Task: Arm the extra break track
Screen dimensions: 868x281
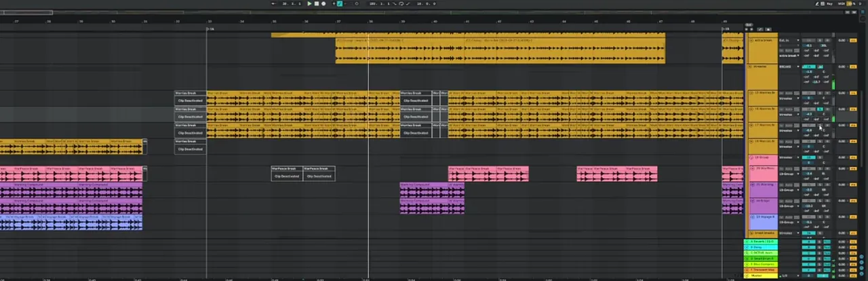Action: pos(827,41)
